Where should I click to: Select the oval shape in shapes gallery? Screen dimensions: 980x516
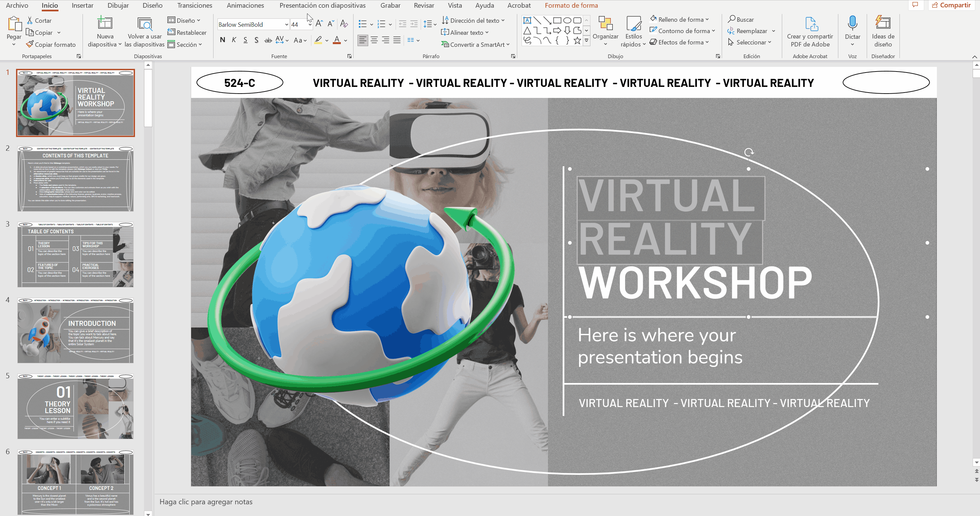(x=567, y=20)
